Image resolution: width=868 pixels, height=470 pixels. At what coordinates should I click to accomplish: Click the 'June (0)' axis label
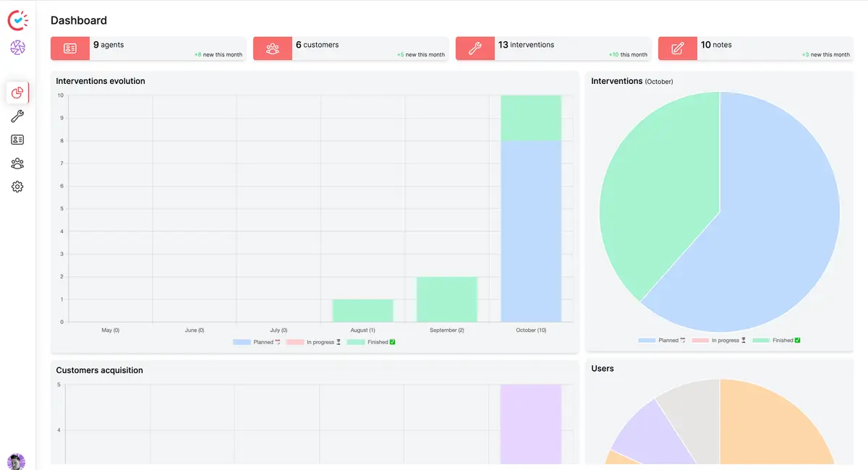[195, 330]
